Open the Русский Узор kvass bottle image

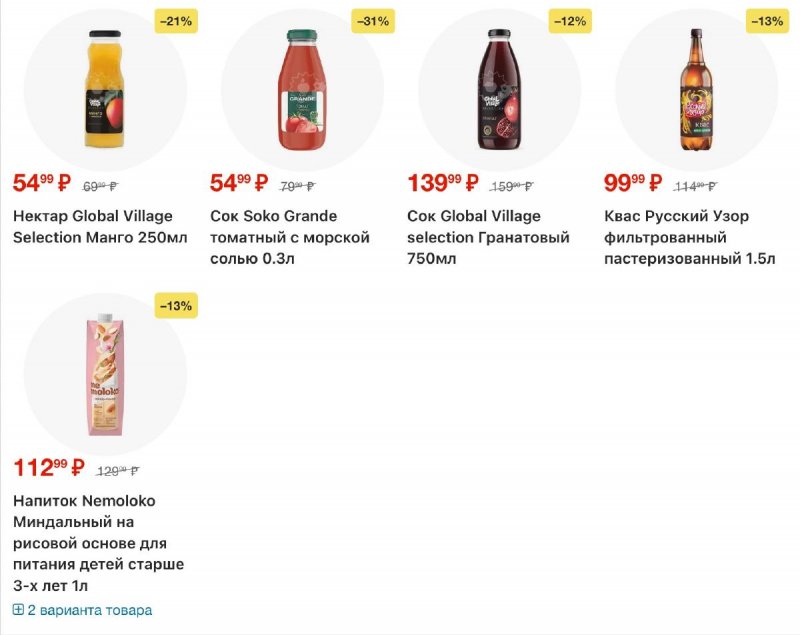click(696, 90)
